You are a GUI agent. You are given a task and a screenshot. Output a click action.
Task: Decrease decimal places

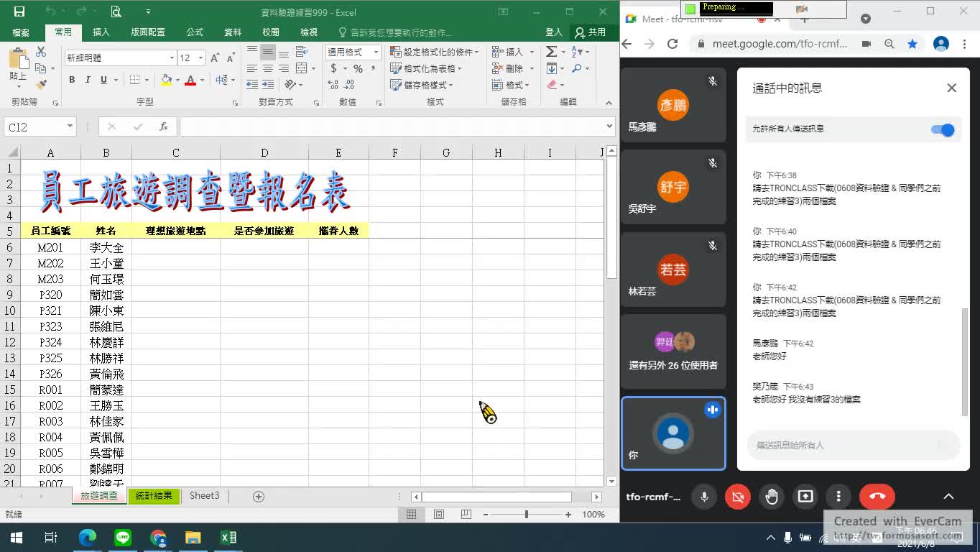click(x=348, y=85)
